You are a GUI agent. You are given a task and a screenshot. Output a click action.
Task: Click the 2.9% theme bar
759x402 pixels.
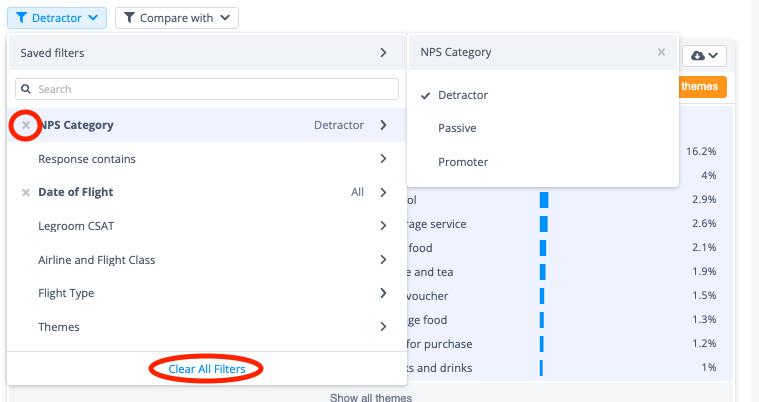pos(544,200)
